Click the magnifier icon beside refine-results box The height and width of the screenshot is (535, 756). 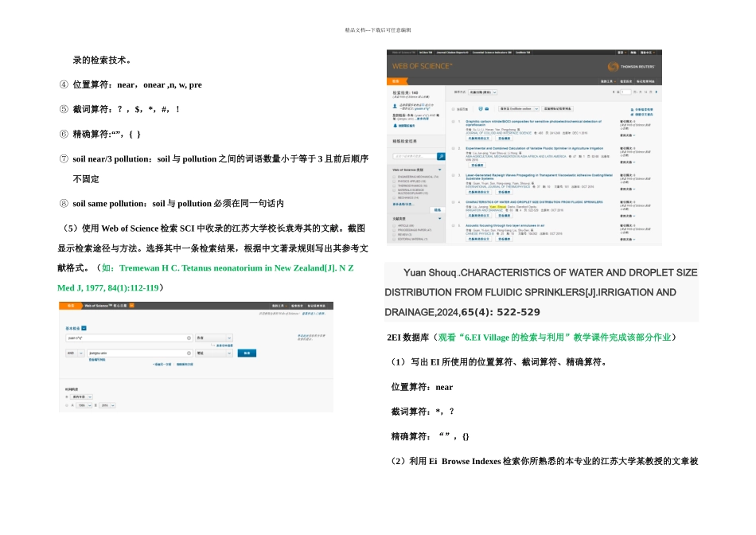coord(441,156)
